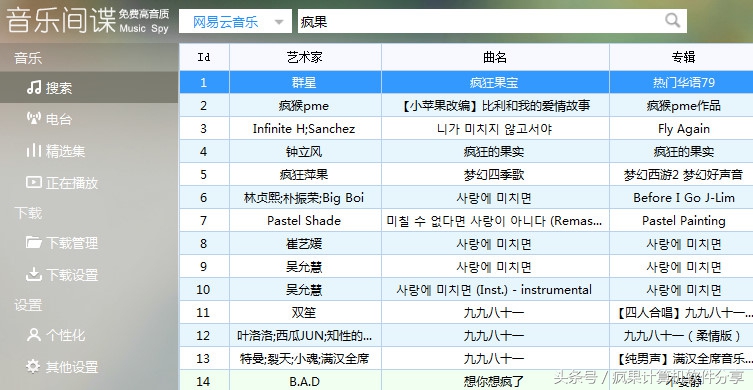Image resolution: width=753 pixels, height=390 pixels.
Task: Click the search input field containing 疯果
Action: pyautogui.click(x=492, y=22)
